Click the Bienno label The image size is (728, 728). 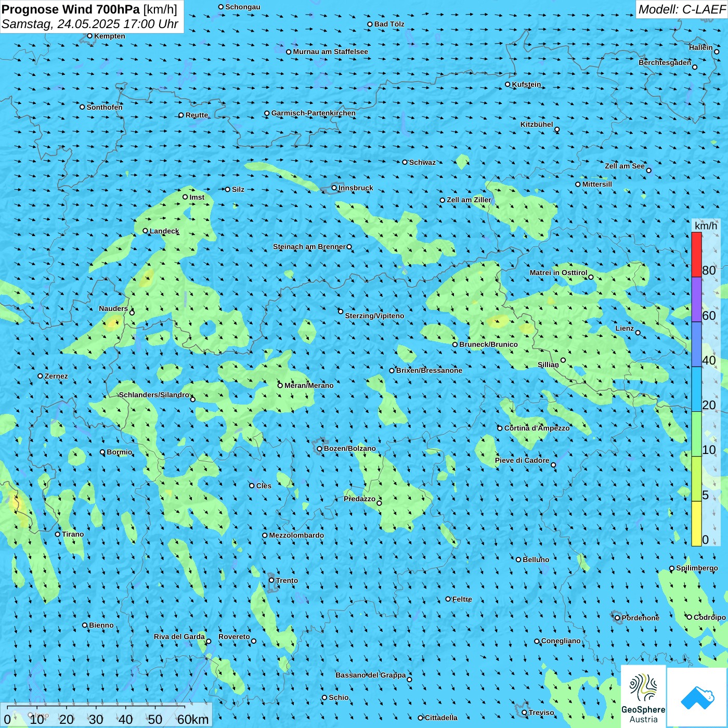(x=101, y=625)
